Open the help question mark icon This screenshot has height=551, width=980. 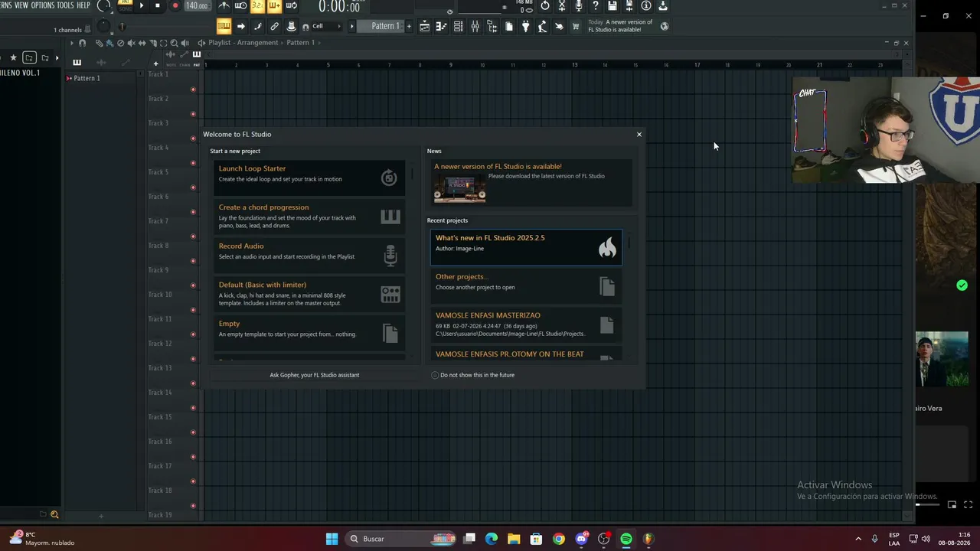click(x=596, y=5)
